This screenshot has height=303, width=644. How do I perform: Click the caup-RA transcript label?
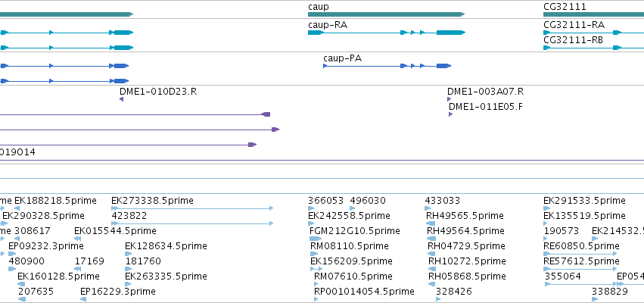tap(328, 25)
